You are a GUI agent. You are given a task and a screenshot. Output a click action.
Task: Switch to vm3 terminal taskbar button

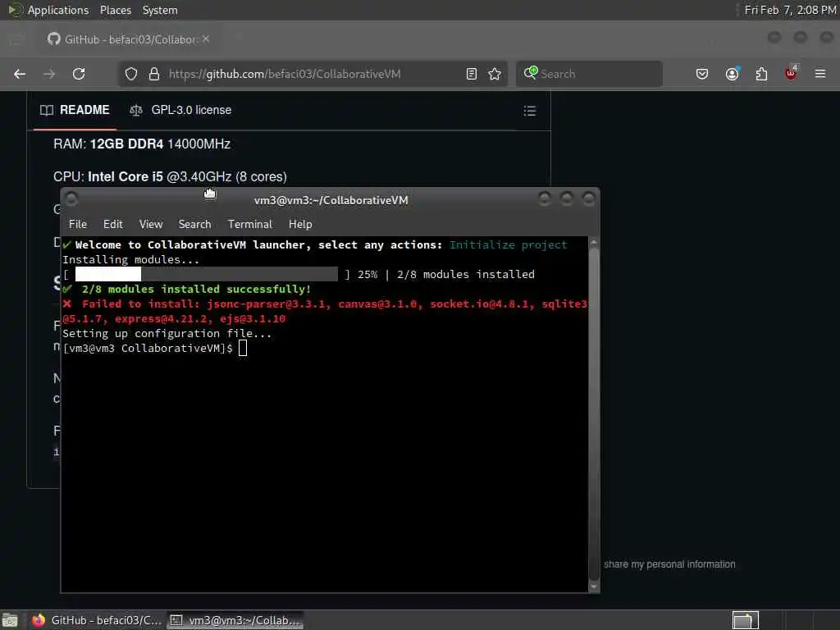point(235,620)
